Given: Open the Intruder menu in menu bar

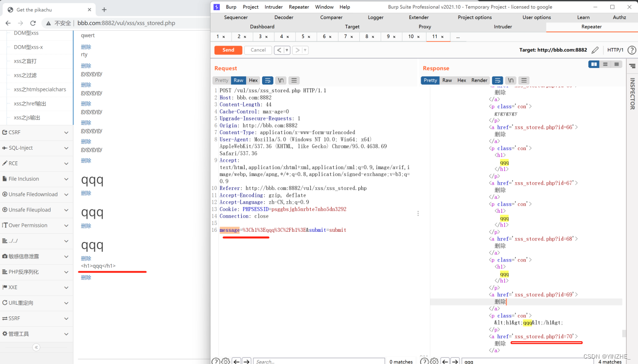Looking at the screenshot, I should (273, 7).
